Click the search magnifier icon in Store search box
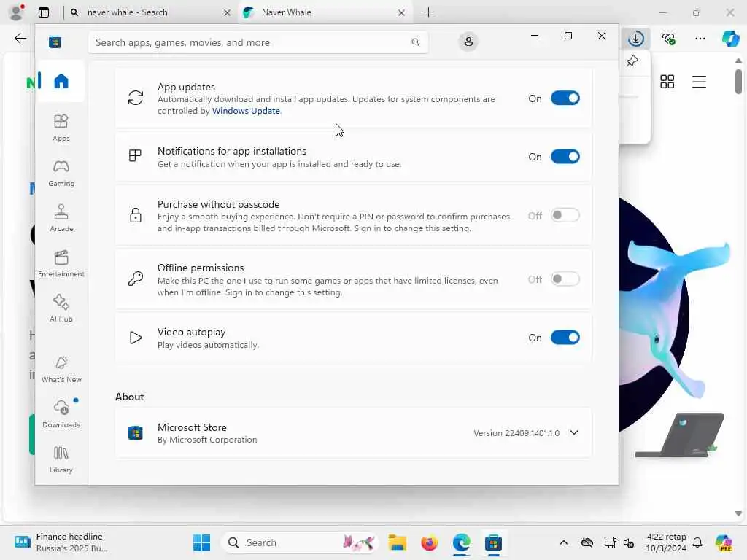This screenshot has height=560, width=747. pos(415,42)
